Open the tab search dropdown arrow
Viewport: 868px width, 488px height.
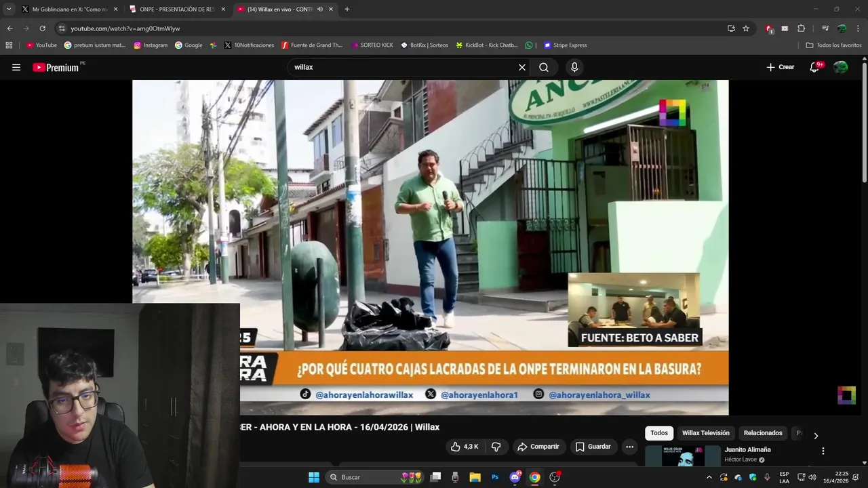click(9, 9)
